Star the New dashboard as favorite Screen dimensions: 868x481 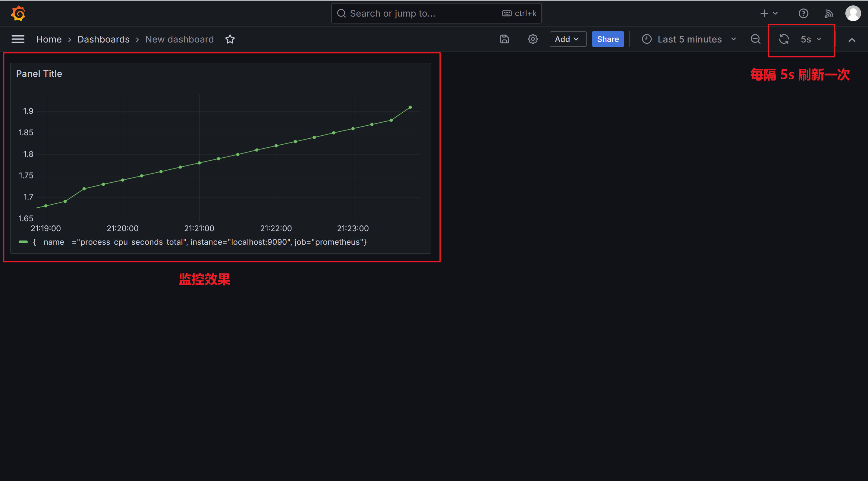pyautogui.click(x=230, y=39)
